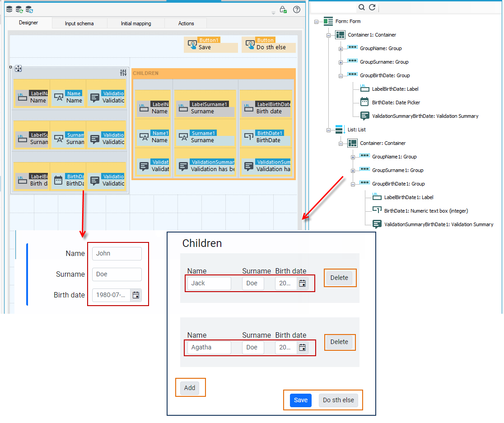The width and height of the screenshot is (504, 423).
Task: Collapse the Form root node in the tree
Action: point(316,22)
